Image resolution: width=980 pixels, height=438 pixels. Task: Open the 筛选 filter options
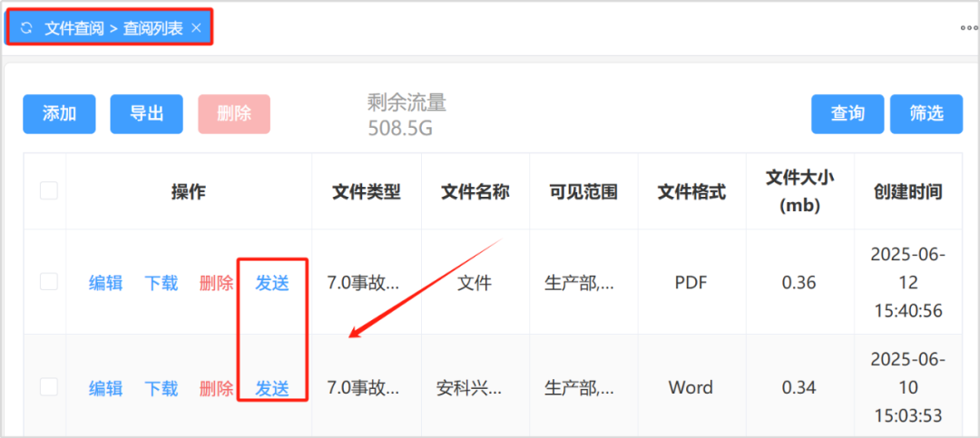[926, 114]
